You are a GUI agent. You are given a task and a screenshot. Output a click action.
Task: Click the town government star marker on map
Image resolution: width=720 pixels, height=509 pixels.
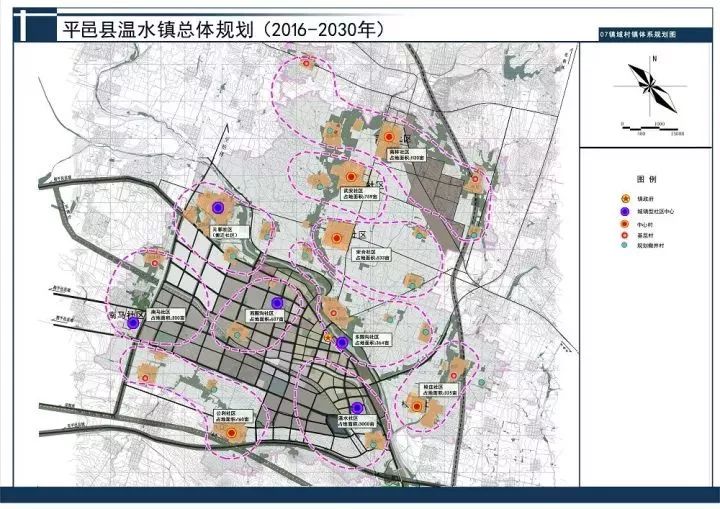329,338
